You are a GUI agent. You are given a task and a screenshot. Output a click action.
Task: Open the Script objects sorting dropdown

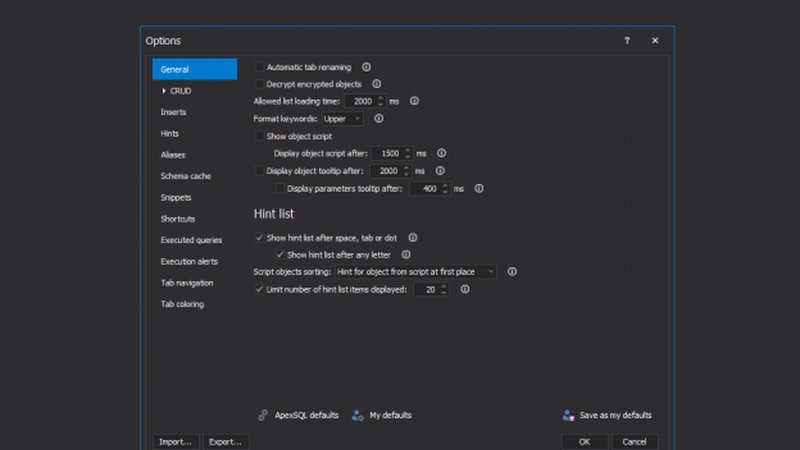415,272
